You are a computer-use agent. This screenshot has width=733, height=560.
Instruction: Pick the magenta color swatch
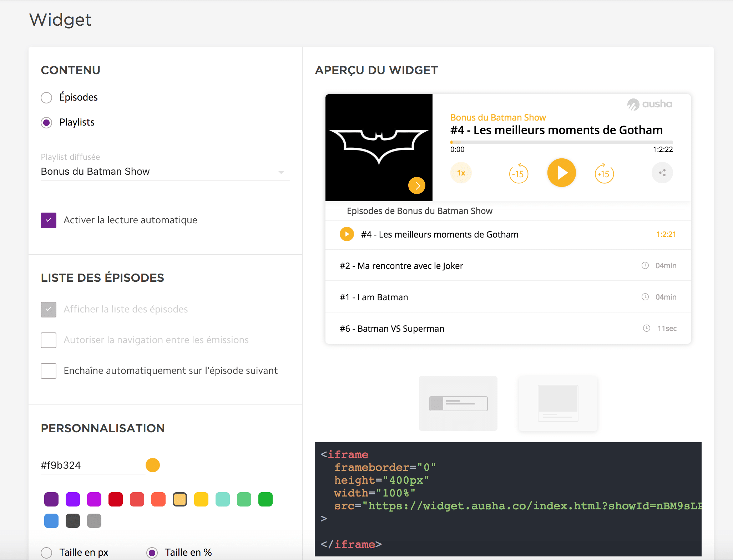[94, 499]
